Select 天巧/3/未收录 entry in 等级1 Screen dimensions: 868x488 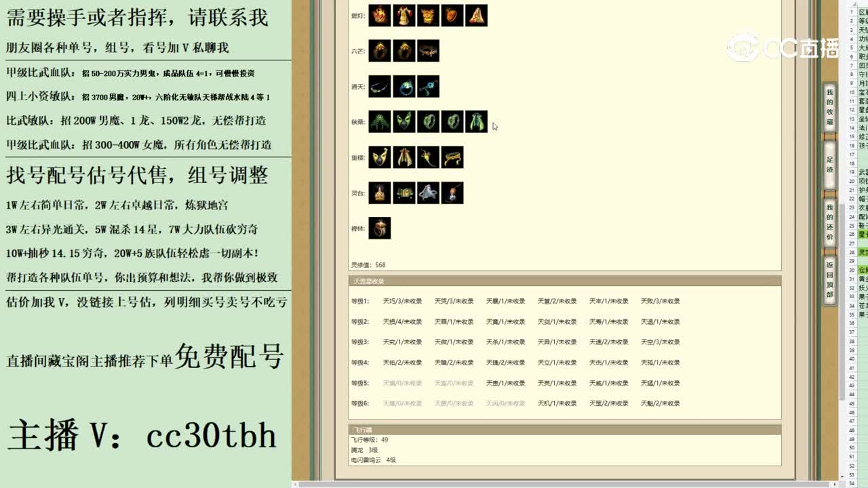(x=402, y=301)
